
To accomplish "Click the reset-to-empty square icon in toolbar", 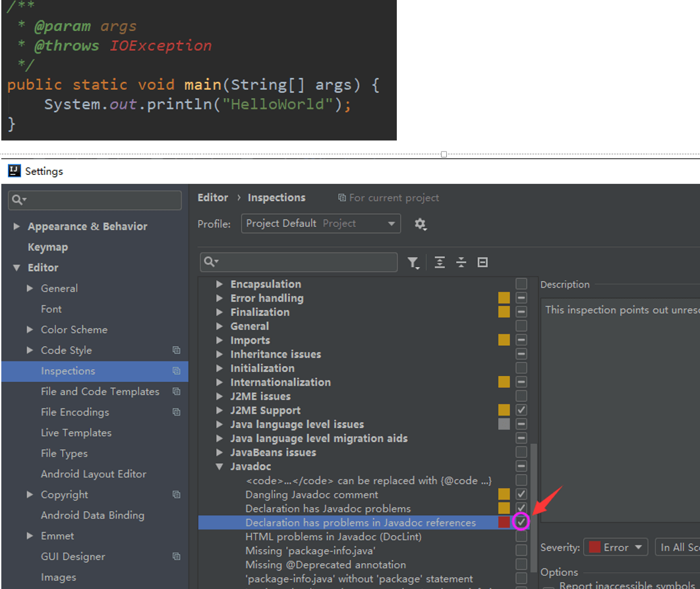I will point(482,263).
